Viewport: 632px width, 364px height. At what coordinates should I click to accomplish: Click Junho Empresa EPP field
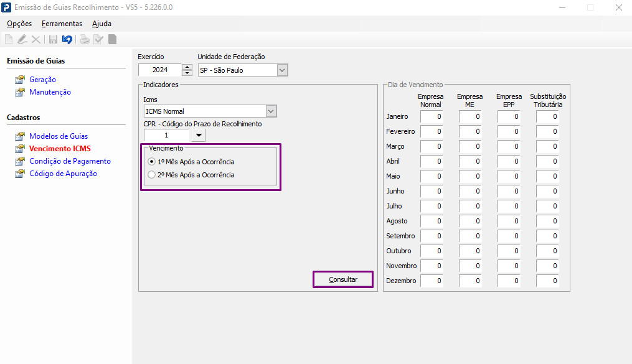coord(509,191)
